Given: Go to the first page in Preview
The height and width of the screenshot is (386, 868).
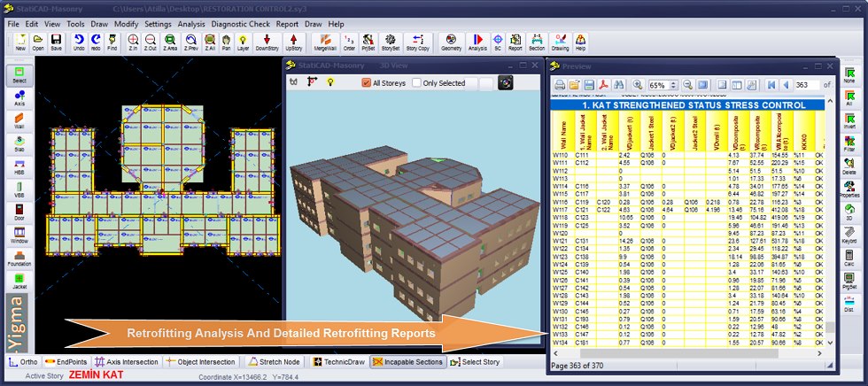Looking at the screenshot, I should coord(771,84).
